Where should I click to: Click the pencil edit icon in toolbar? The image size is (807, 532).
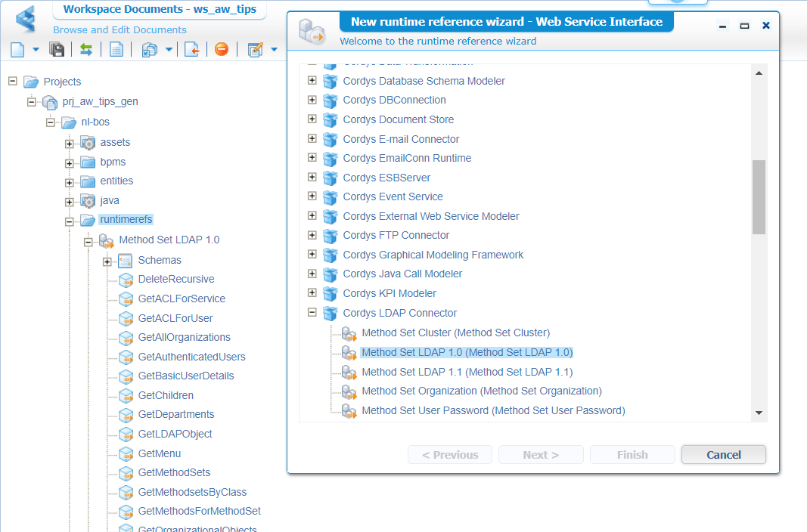(256, 50)
